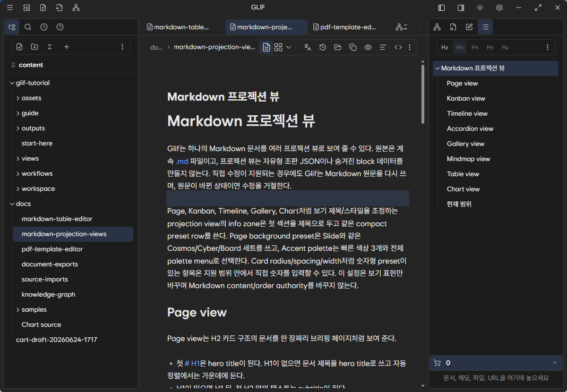Click the file export icon in title bar
This screenshot has width=567, height=392.
tap(43, 8)
